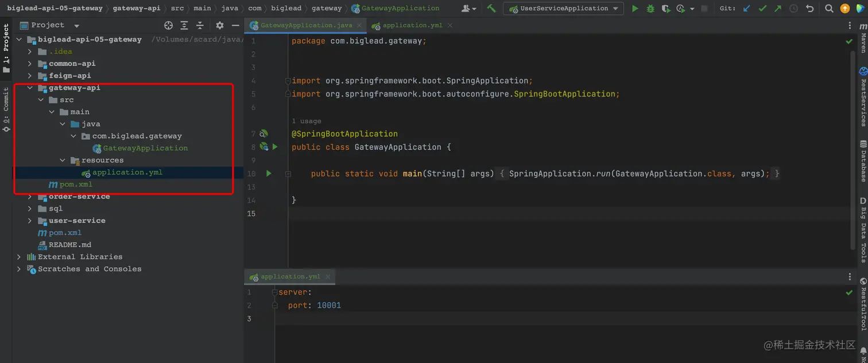Viewport: 868px width, 363px height.
Task: Hide the Project tool window
Action: pos(235,25)
